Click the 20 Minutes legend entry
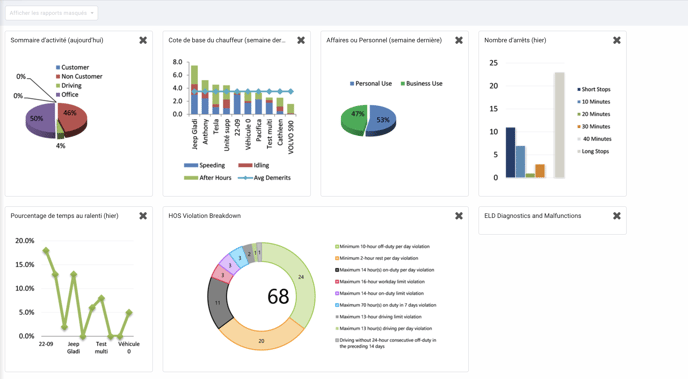The image size is (688, 379). point(594,114)
